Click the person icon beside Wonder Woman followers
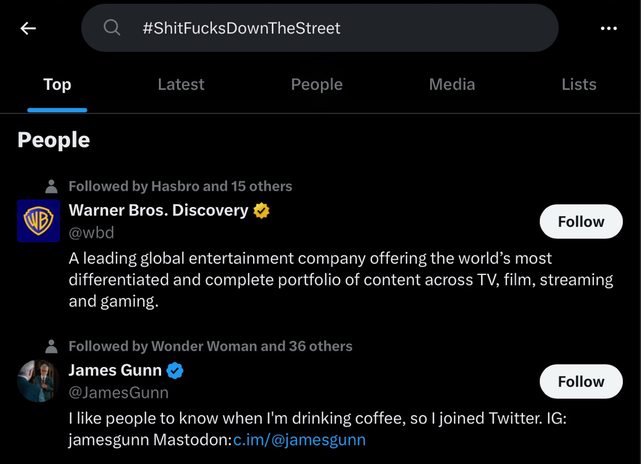 [51, 346]
